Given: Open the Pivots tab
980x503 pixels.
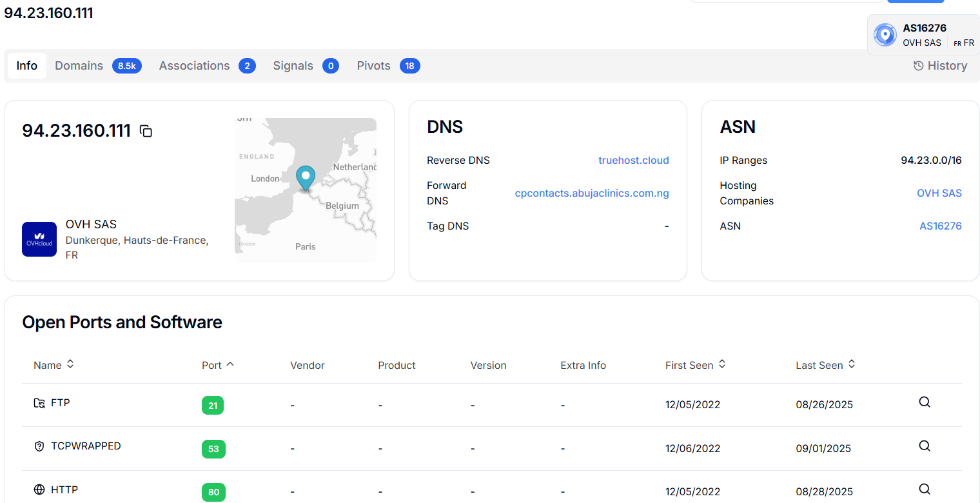Looking at the screenshot, I should coord(388,66).
